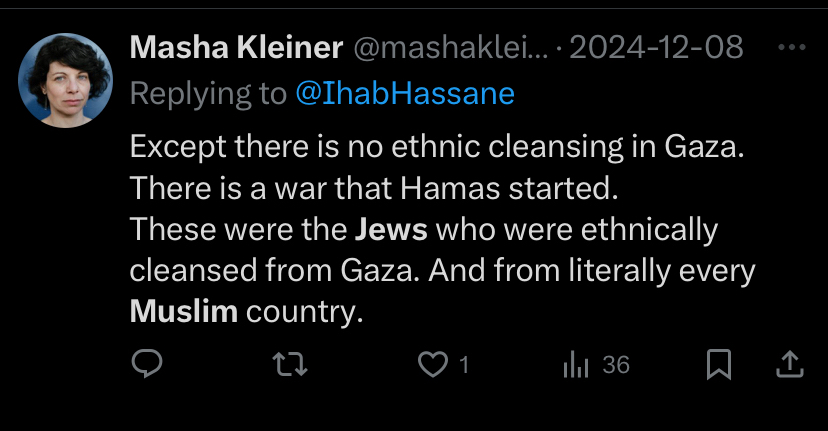Repost the tweet using the retweet arrows icon

290,364
